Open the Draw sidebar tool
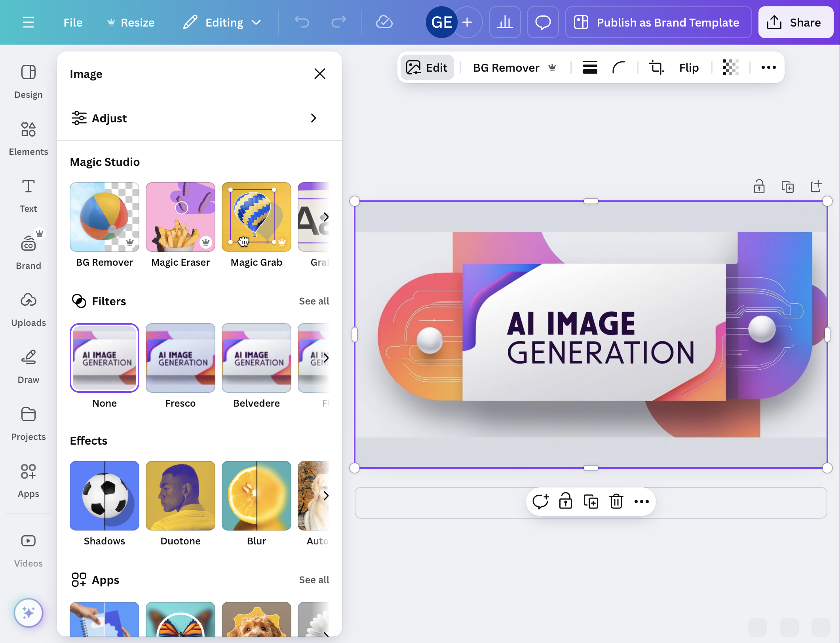The height and width of the screenshot is (643, 840). [29, 367]
